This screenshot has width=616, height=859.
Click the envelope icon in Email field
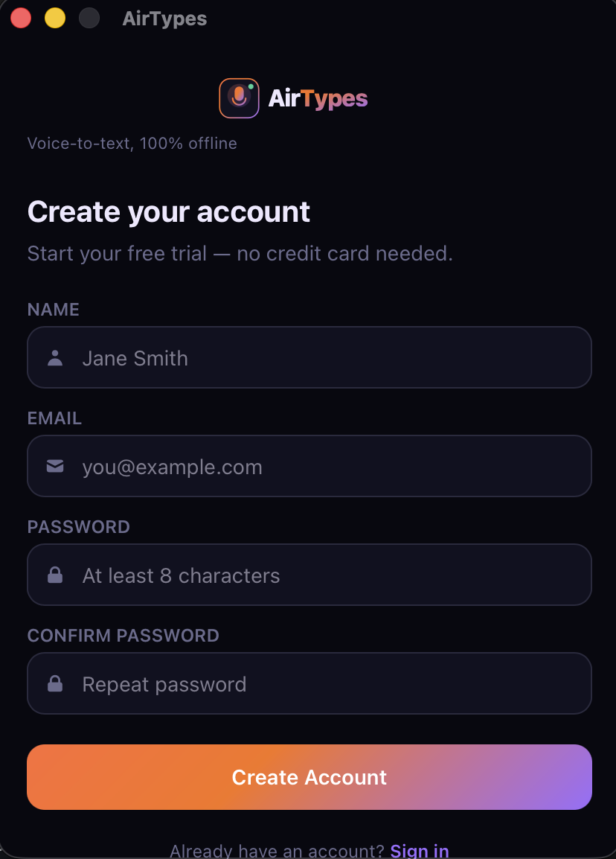coord(55,466)
